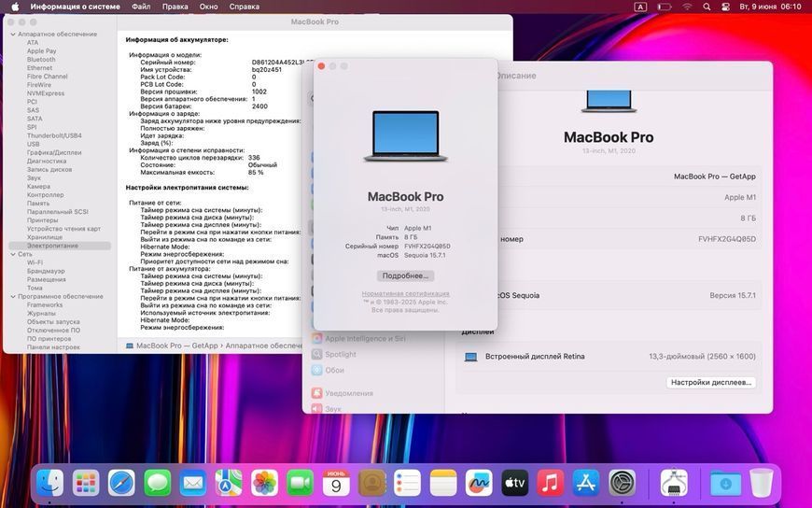Open the Правка menu
Image resolution: width=812 pixels, height=508 pixels.
point(175,7)
